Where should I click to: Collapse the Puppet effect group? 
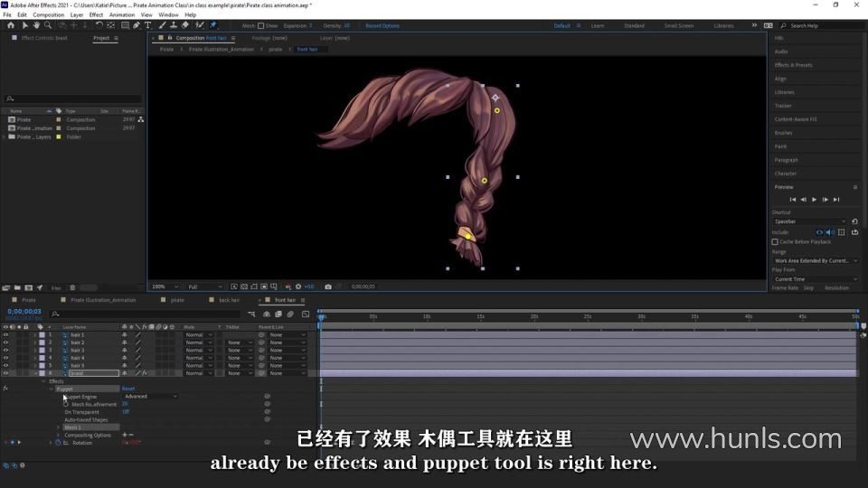[52, 389]
